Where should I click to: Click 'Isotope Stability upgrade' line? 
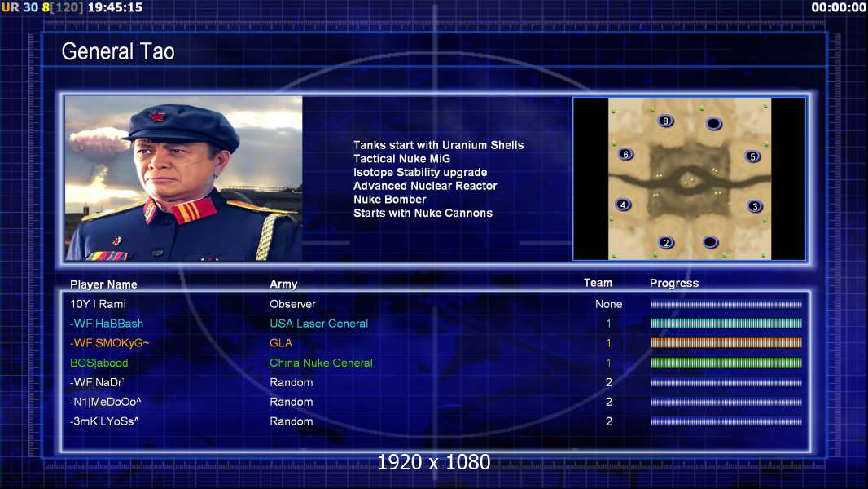click(420, 172)
